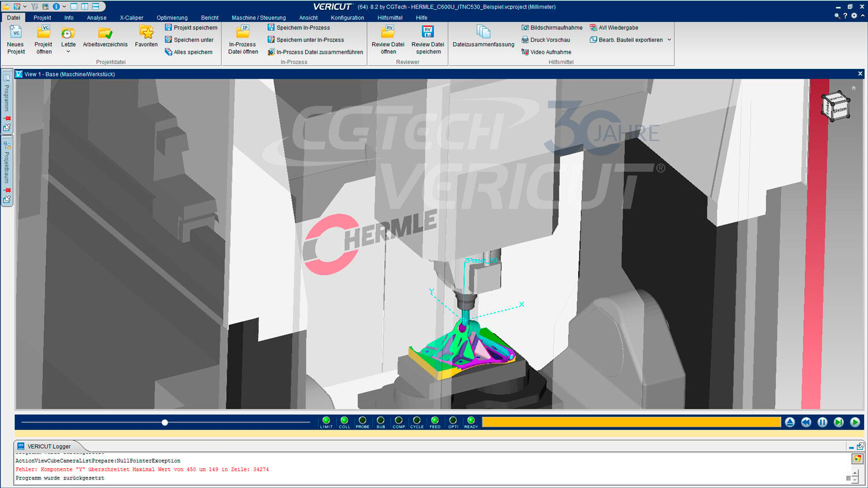Open dropdown next to quick-access VC icon
Image resolution: width=868 pixels, height=488 pixels.
click(25, 6)
